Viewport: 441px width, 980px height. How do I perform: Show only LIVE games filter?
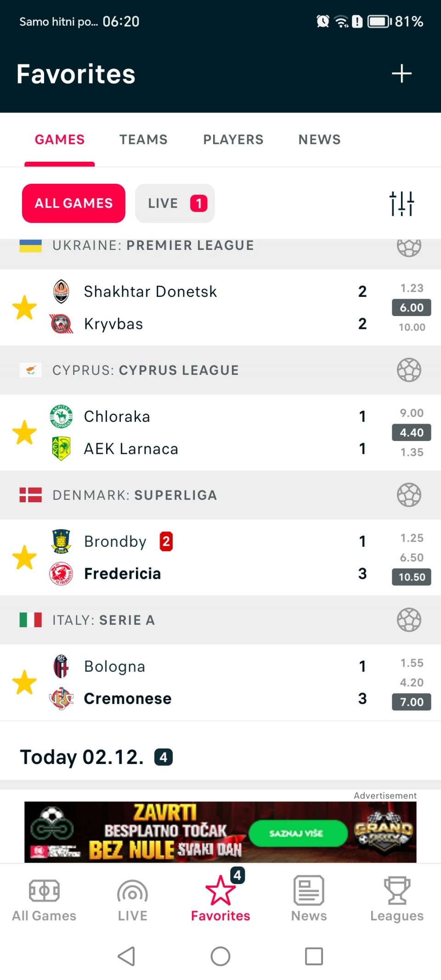pos(175,203)
